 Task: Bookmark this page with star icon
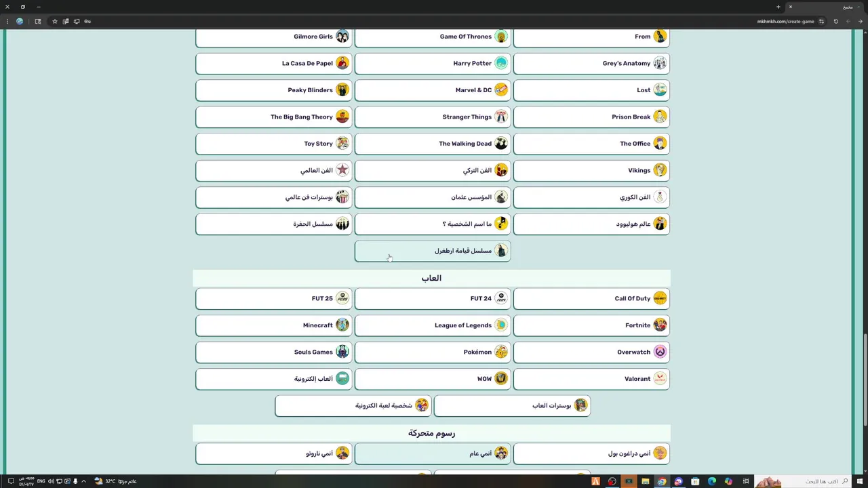[55, 21]
